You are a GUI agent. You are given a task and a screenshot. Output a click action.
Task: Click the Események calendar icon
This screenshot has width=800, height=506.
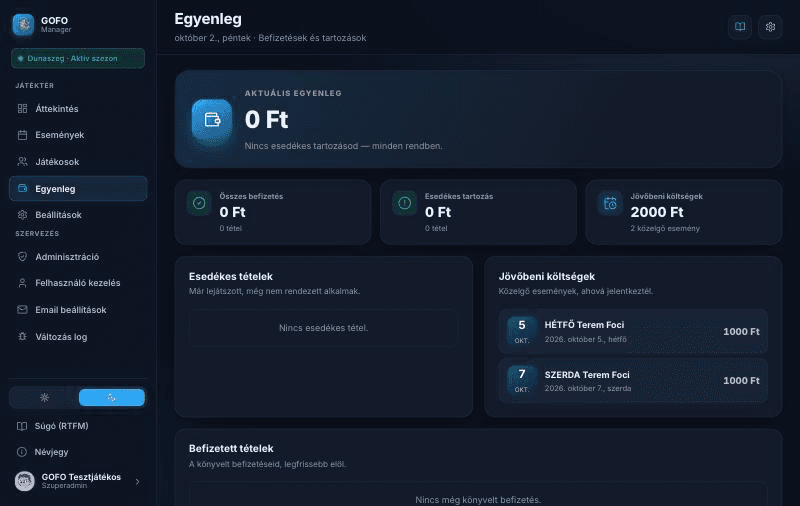(22, 135)
